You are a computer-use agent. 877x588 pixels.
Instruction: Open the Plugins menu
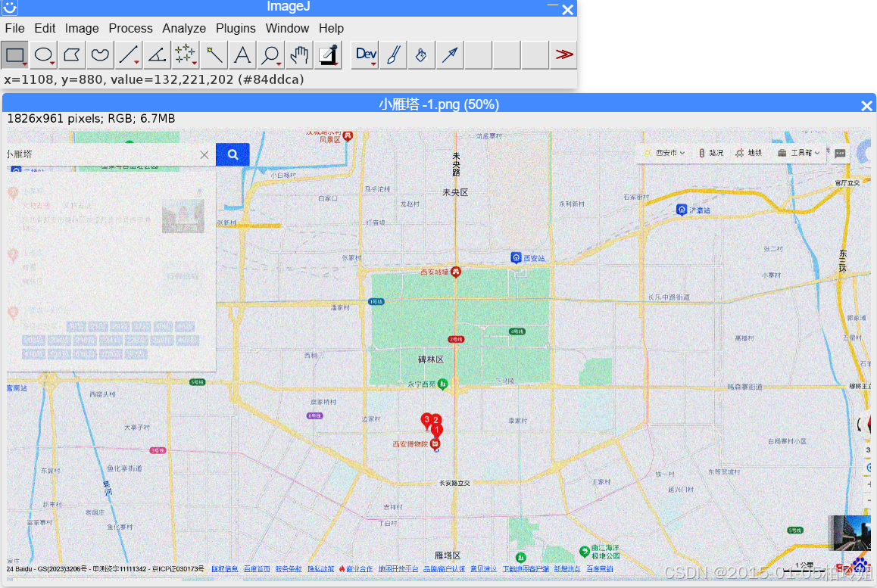click(236, 28)
